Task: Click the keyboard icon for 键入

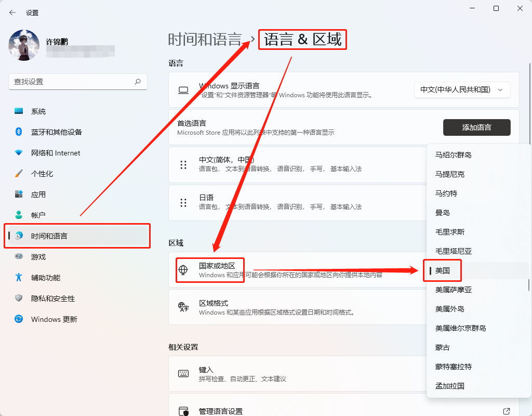Action: (183, 373)
